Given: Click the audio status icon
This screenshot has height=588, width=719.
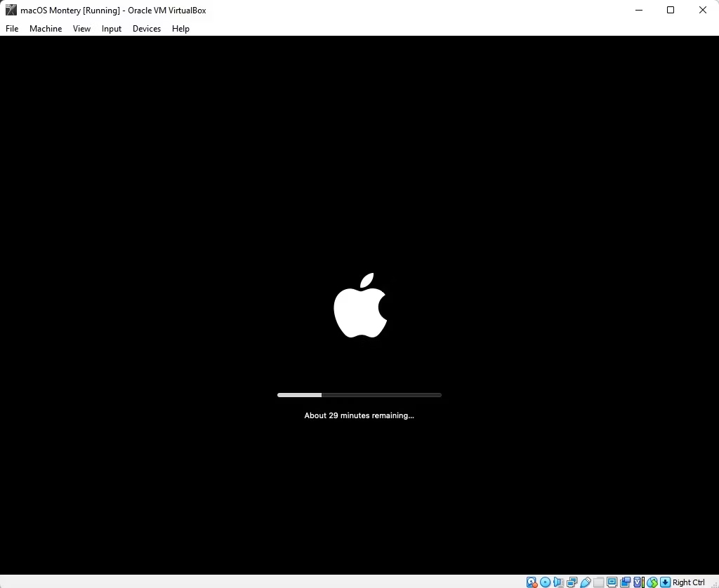Looking at the screenshot, I should 558,582.
